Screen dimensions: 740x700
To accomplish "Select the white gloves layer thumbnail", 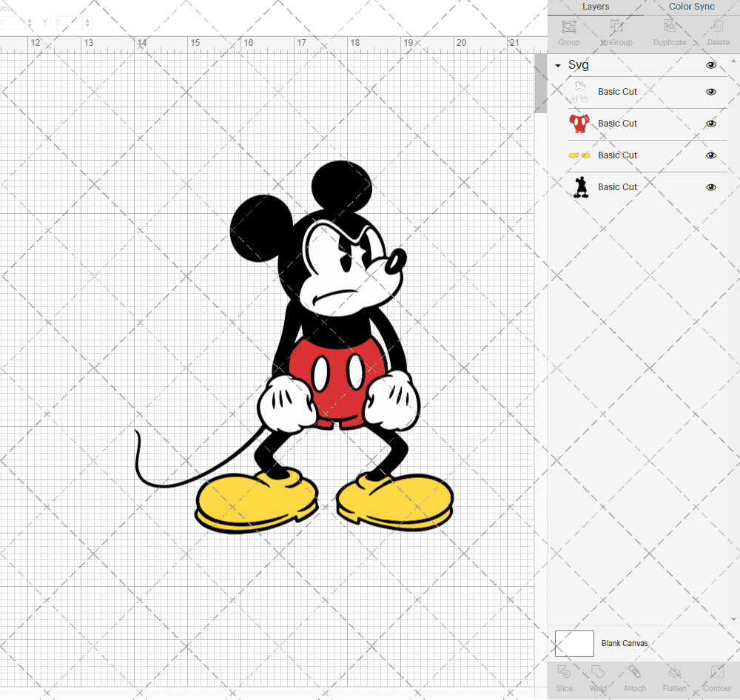I will (579, 92).
